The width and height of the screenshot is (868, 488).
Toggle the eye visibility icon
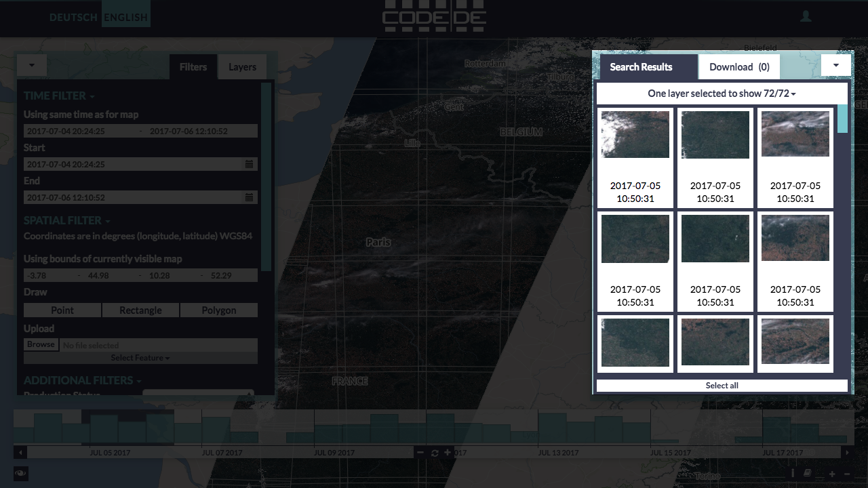click(x=20, y=473)
